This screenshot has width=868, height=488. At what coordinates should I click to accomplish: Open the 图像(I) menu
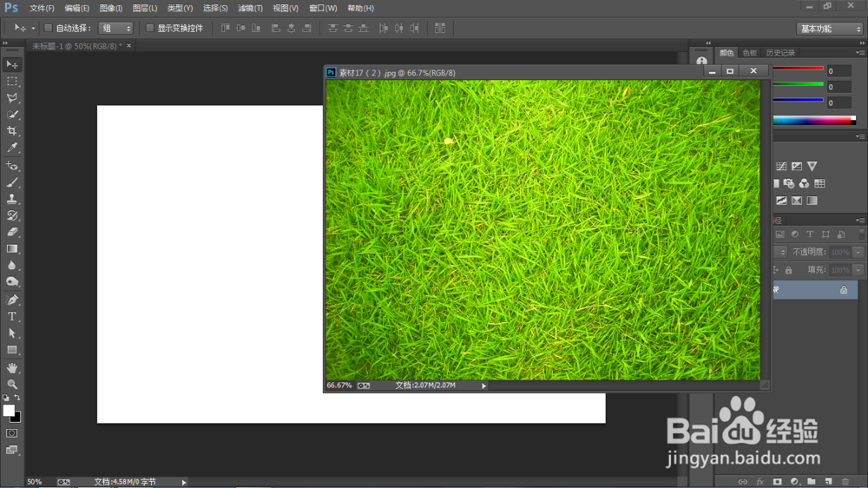pos(111,9)
